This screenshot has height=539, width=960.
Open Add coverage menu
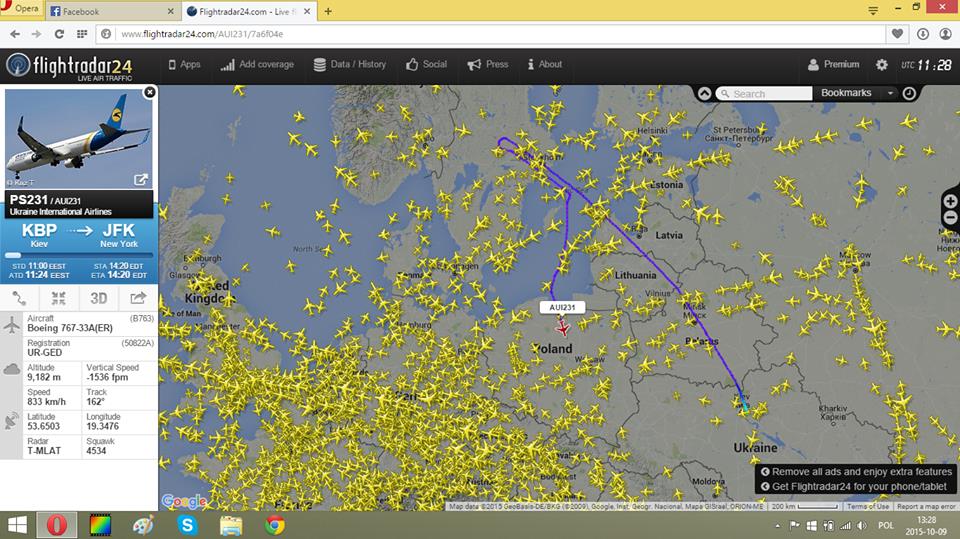point(257,64)
